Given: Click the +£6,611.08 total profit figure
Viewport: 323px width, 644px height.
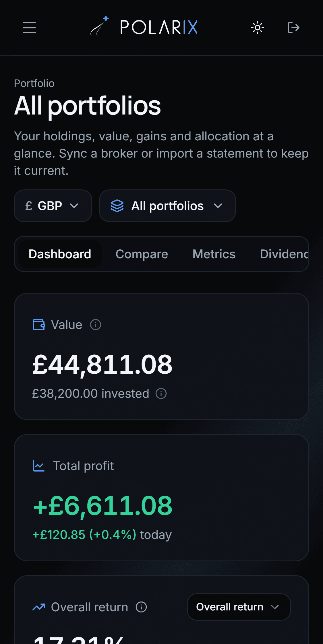Looking at the screenshot, I should point(102,506).
